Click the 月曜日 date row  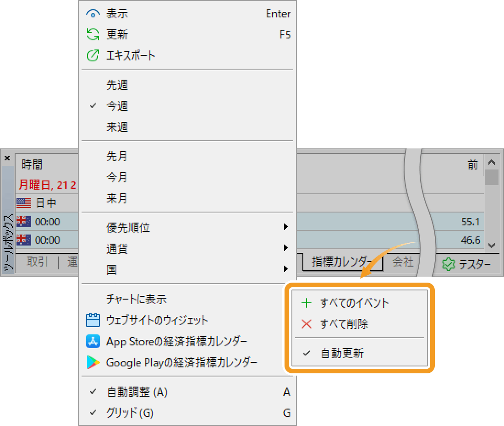pos(47,185)
